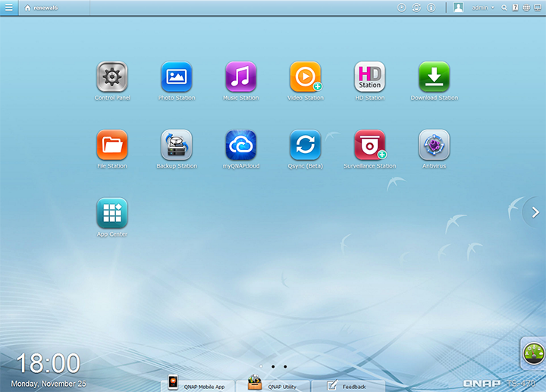Click the search magnifier icon in top bar
This screenshot has height=392, width=546.
[x=504, y=8]
